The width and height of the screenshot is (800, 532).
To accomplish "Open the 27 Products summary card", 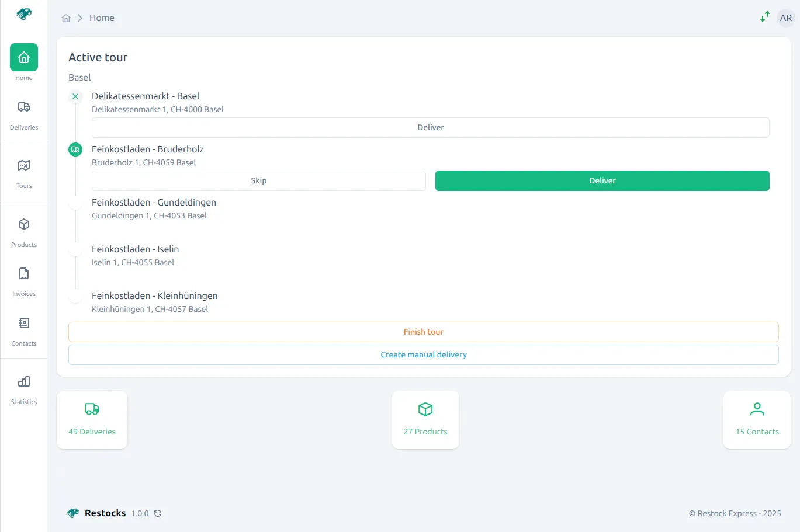I will pos(425,419).
